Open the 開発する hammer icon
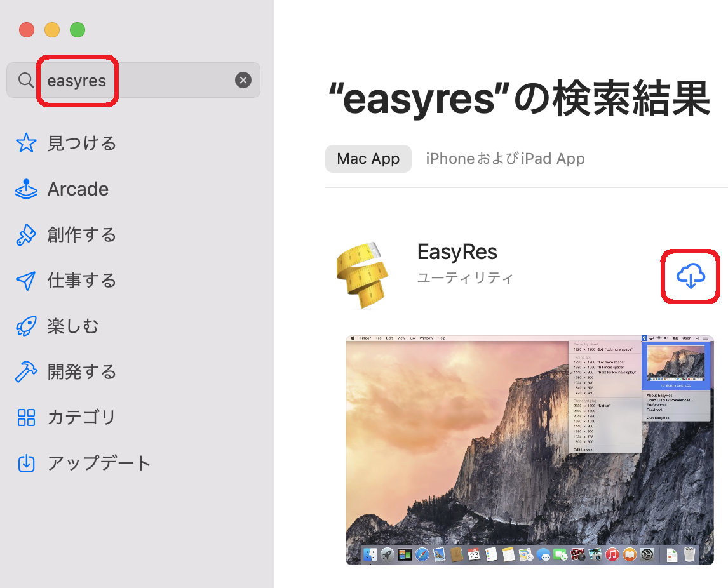Screen dimensions: 728x588 (x=26, y=371)
